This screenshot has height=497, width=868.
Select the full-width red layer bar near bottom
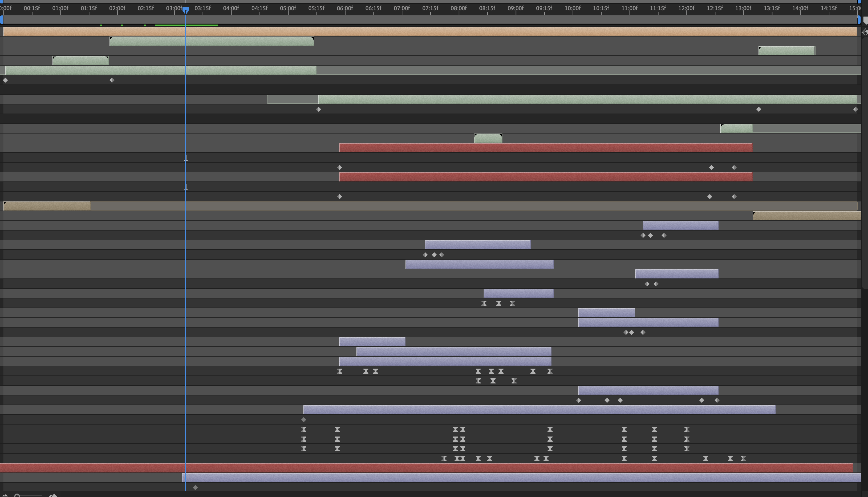pyautogui.click(x=426, y=468)
